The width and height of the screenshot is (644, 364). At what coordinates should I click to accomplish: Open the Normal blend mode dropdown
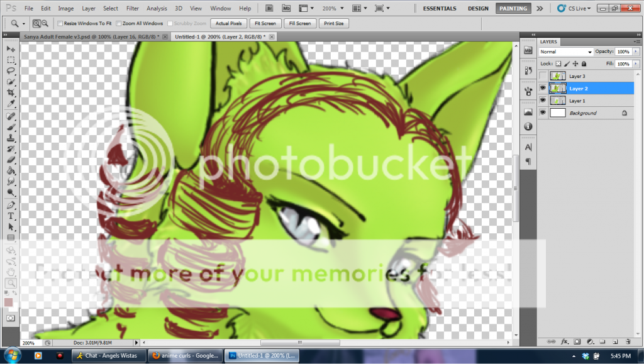tap(566, 52)
